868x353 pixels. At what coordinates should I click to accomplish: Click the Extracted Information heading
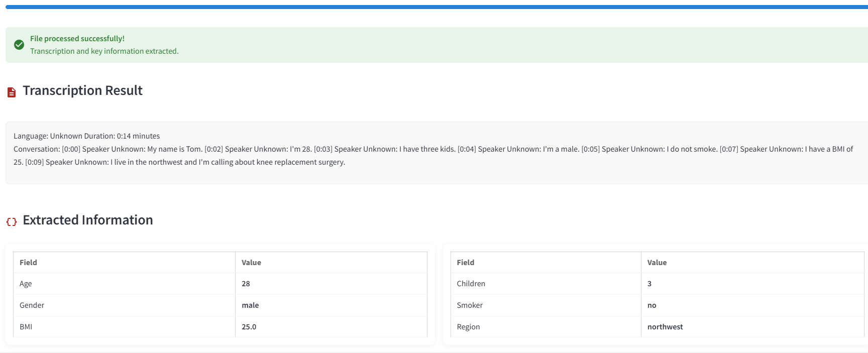[x=88, y=220]
